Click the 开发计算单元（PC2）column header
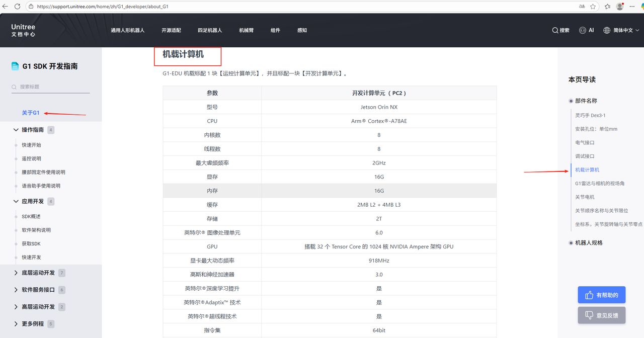The width and height of the screenshot is (644, 338). 379,93
